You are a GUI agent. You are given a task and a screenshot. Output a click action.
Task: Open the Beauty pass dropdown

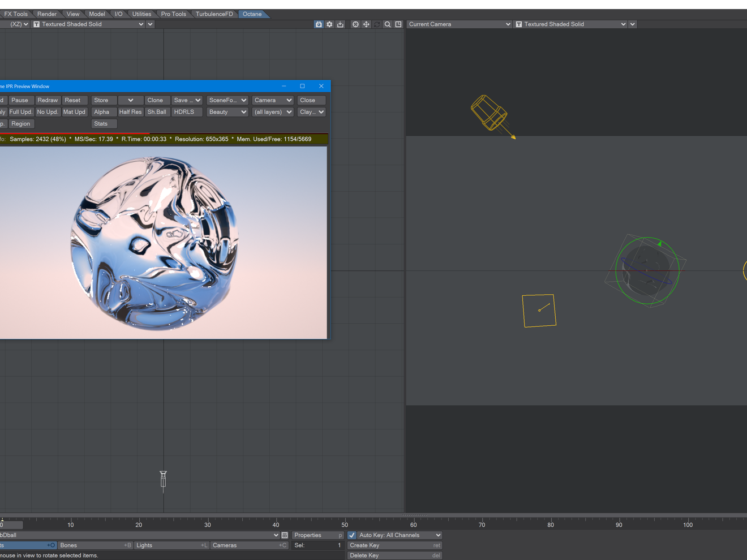coord(227,112)
